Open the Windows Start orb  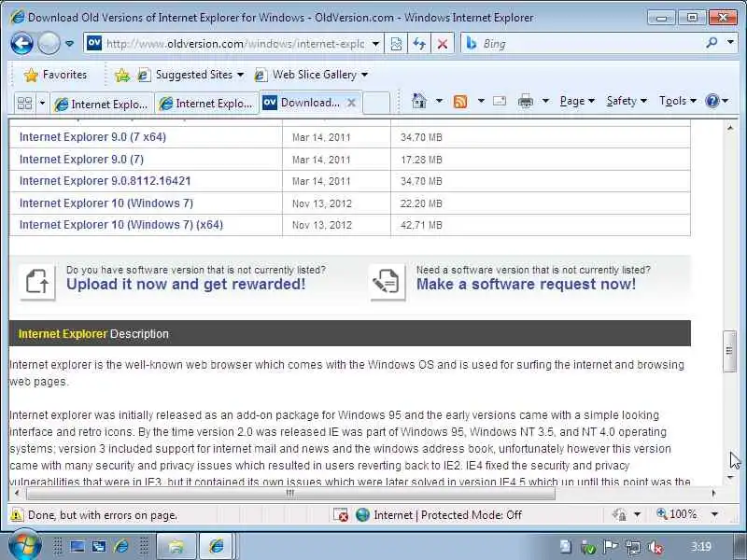click(24, 546)
